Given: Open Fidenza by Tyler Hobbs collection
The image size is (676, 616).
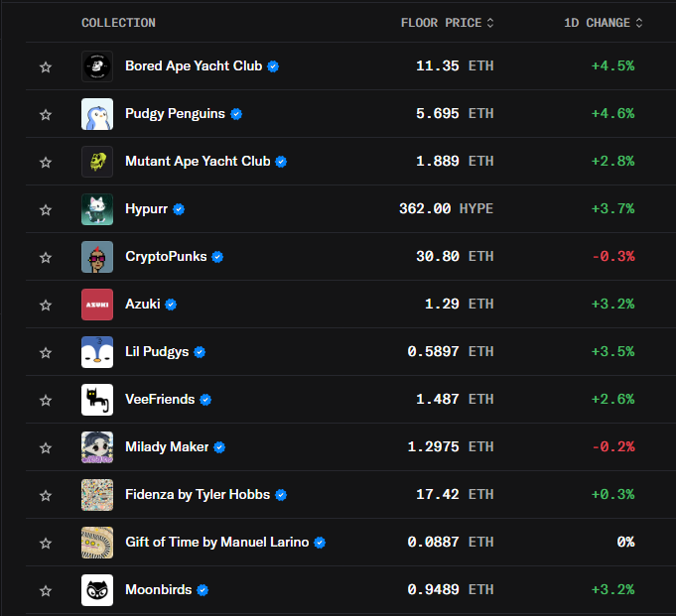Looking at the screenshot, I should pos(198,495).
